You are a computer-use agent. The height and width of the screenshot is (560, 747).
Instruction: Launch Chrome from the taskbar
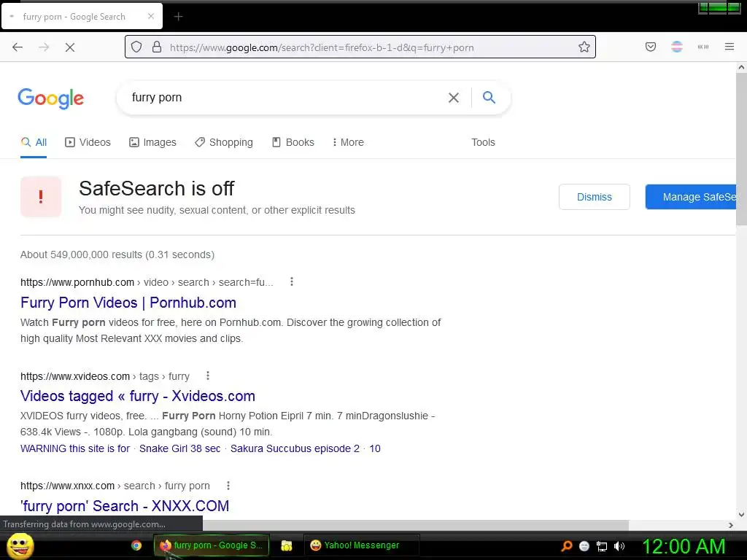(x=136, y=545)
